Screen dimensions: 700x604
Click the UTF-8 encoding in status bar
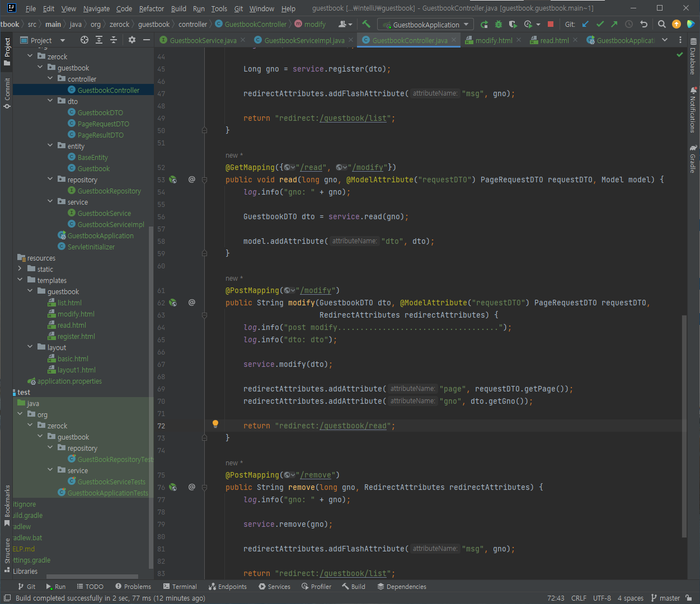click(x=602, y=598)
